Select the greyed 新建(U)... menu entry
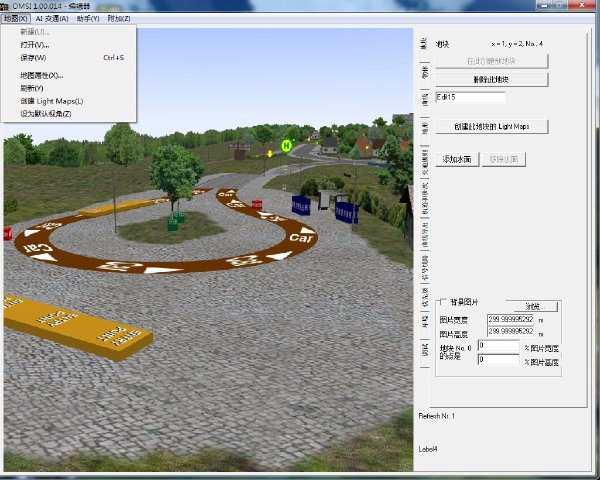 pyautogui.click(x=68, y=32)
